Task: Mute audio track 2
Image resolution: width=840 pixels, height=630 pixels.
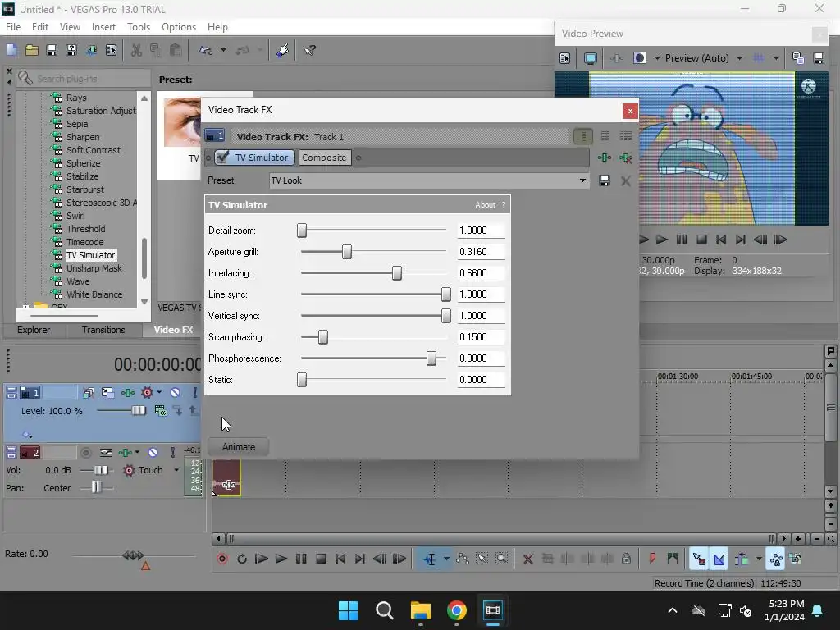Action: (x=153, y=453)
